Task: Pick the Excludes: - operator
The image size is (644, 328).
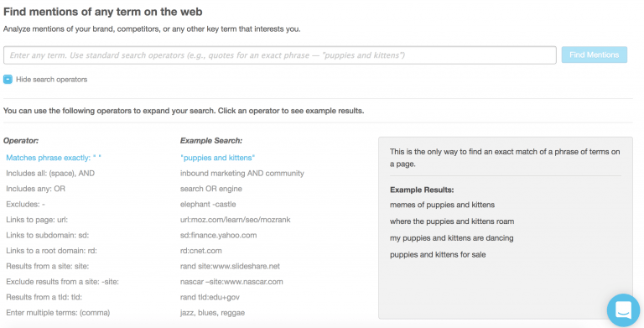Action: [25, 205]
